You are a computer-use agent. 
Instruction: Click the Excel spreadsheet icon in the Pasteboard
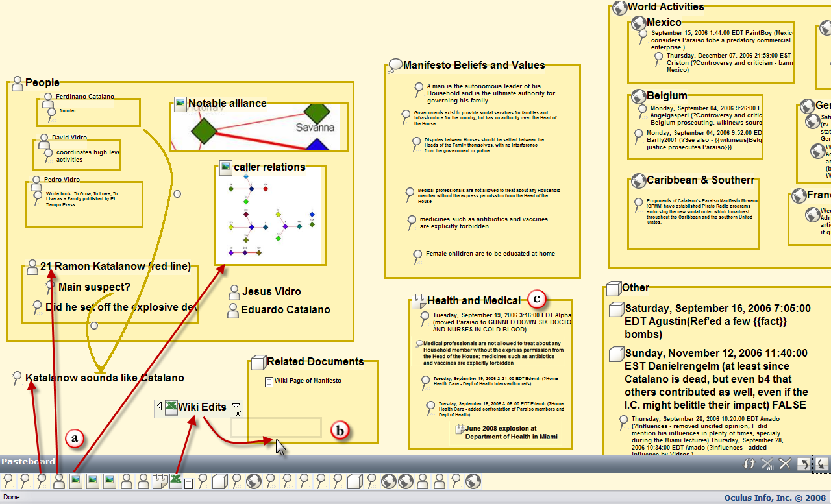click(175, 481)
